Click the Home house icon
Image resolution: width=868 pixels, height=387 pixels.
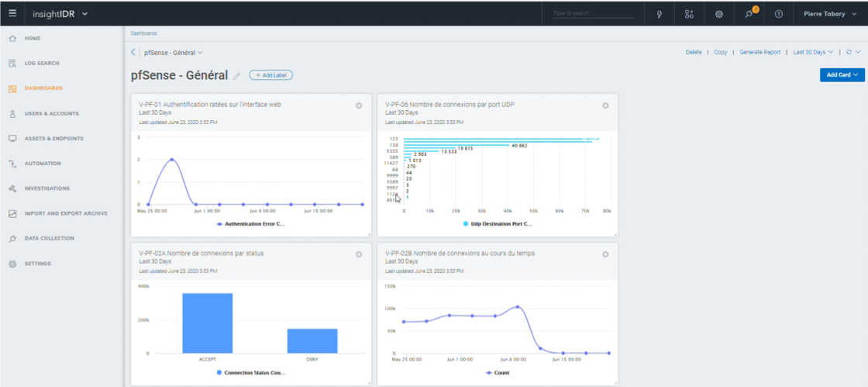12,39
